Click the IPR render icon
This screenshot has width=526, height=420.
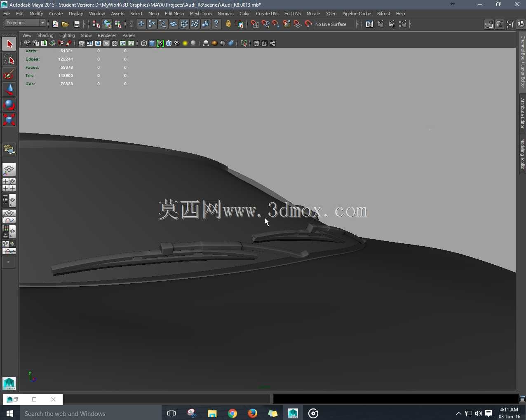(x=392, y=24)
